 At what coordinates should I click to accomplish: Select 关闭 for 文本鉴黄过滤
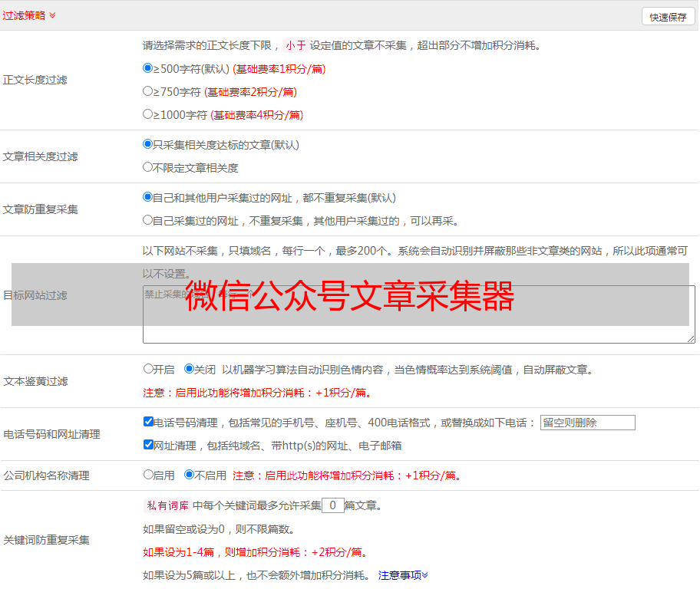tap(189, 369)
